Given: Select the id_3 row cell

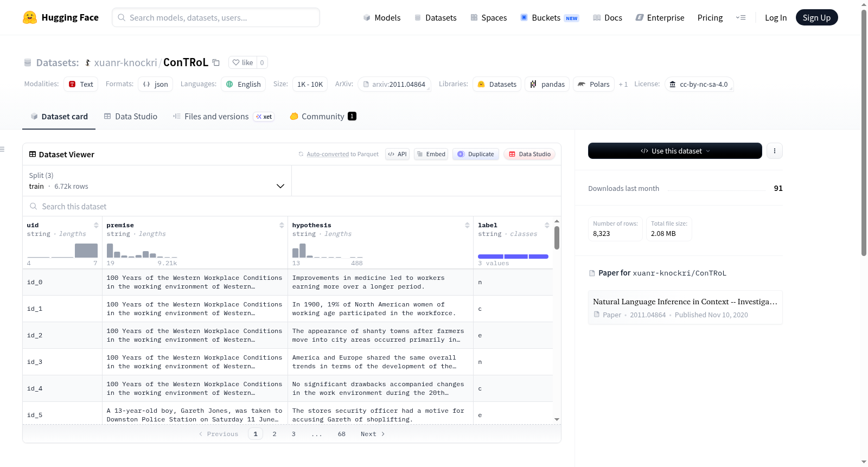Looking at the screenshot, I should 62,362.
